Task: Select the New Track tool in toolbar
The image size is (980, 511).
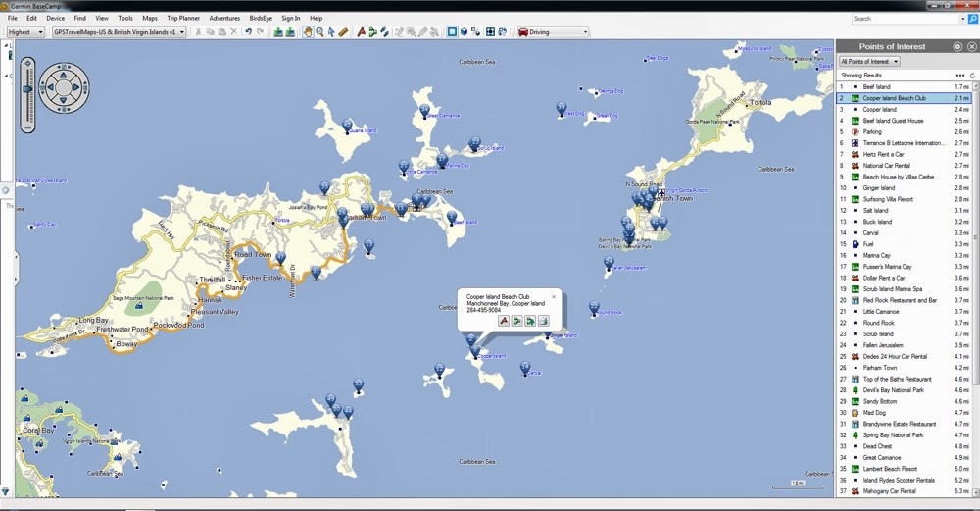Action: coord(384,32)
